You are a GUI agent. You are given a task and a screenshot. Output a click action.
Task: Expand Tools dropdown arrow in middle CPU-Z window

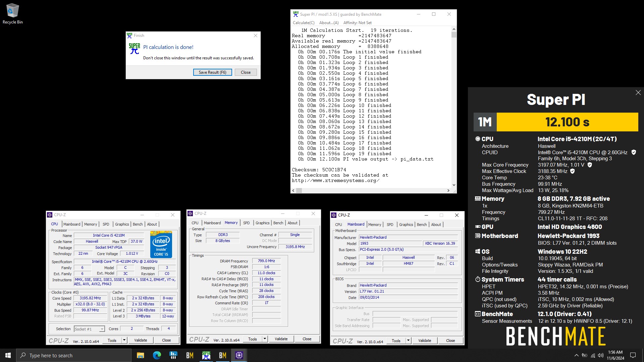265,339
